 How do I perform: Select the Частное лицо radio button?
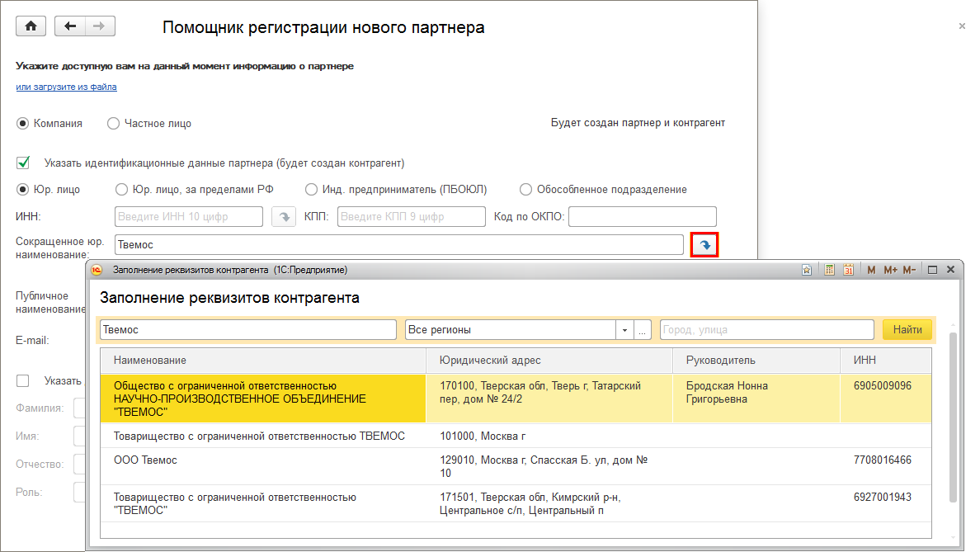point(111,124)
